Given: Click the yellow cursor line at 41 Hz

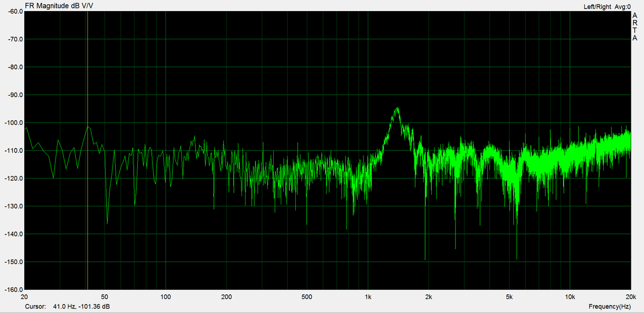Looking at the screenshot, I should (88, 150).
